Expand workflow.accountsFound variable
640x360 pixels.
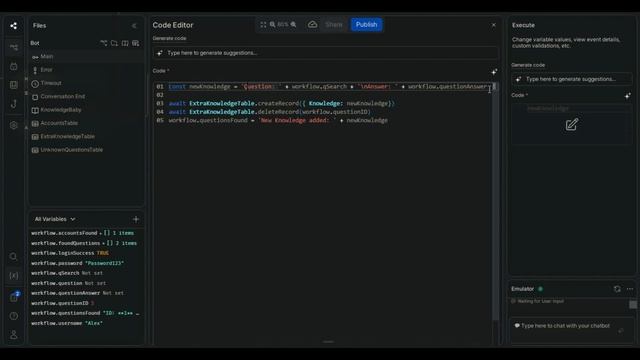point(82,233)
